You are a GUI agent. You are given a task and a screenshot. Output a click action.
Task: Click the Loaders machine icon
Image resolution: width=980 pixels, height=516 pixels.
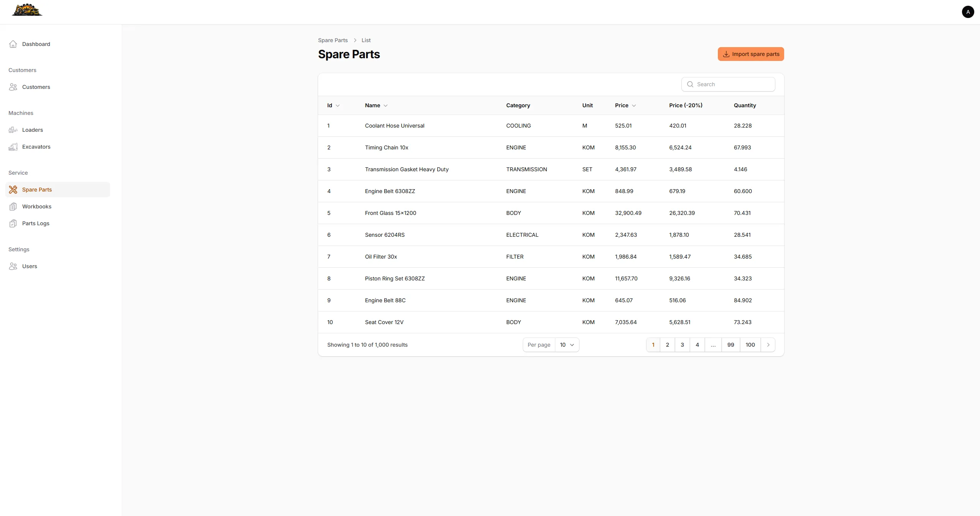pyautogui.click(x=13, y=130)
